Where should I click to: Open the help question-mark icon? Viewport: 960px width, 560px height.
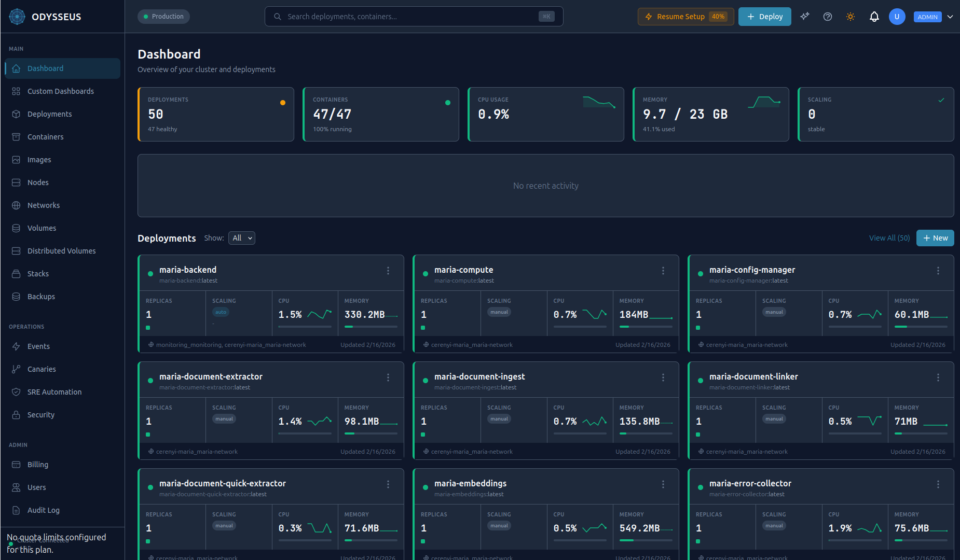pos(828,16)
